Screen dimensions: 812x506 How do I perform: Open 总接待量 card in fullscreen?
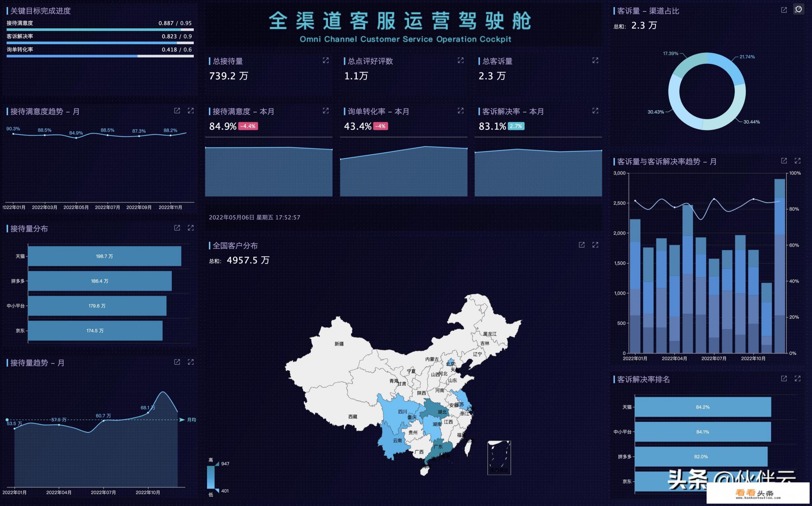[x=325, y=61]
